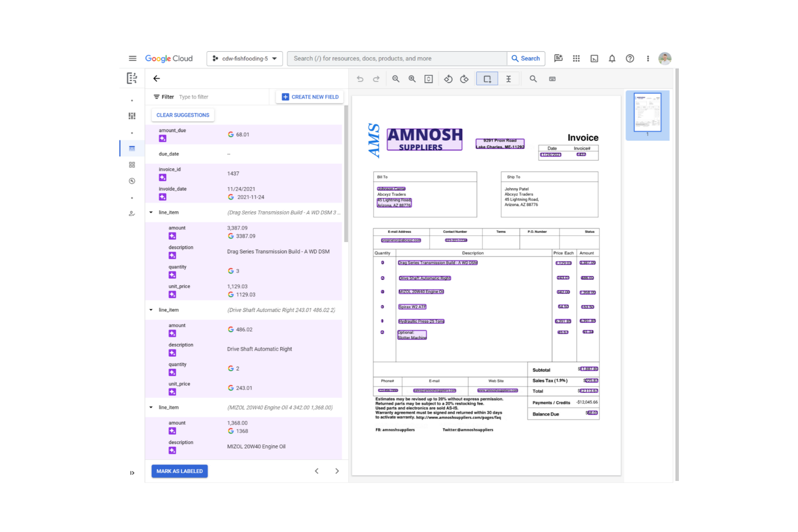Click the due_date field row

pyautogui.click(x=243, y=154)
